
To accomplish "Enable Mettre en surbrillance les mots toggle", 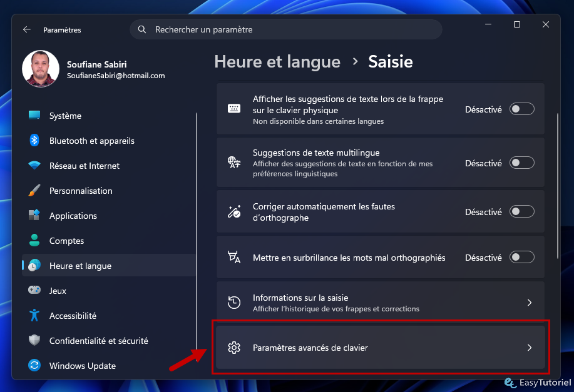I will (x=521, y=257).
